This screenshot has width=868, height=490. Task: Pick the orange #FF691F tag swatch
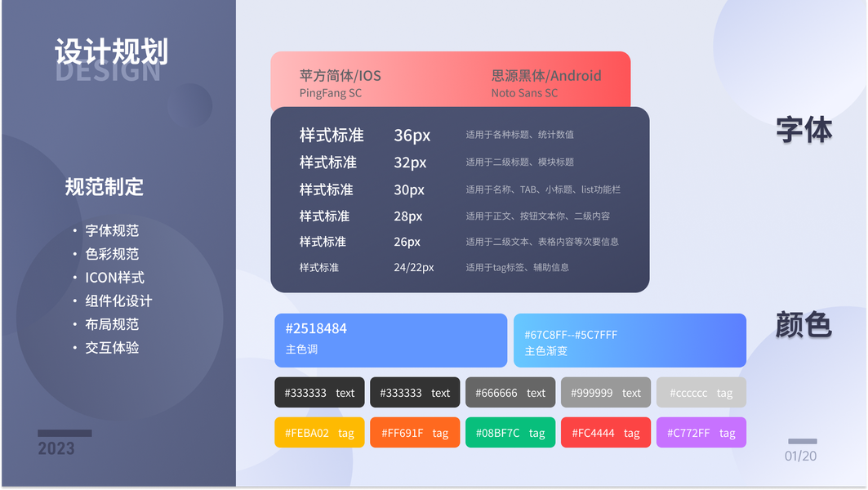click(415, 432)
